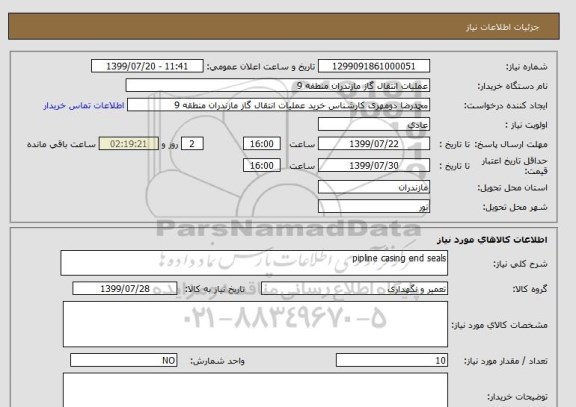The height and width of the screenshot is (407, 576).
Task: Click the unit of measure field NO
Action: pyautogui.click(x=123, y=360)
